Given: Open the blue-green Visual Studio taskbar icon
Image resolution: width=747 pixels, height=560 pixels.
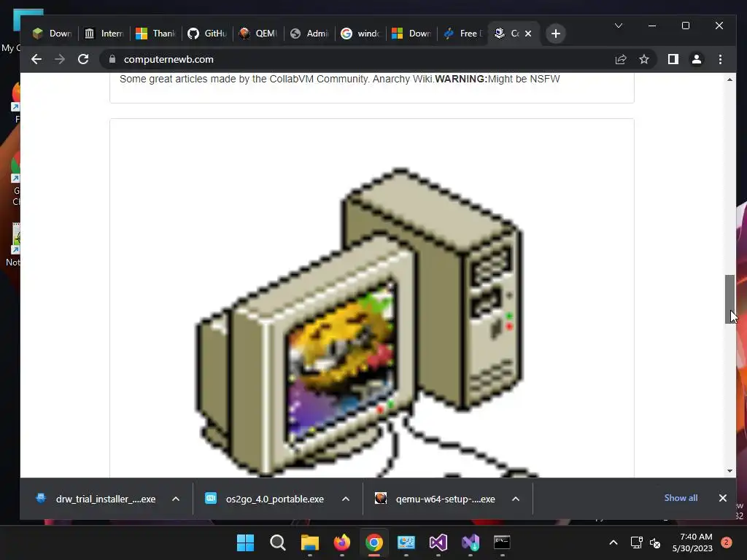Looking at the screenshot, I should 471,542.
